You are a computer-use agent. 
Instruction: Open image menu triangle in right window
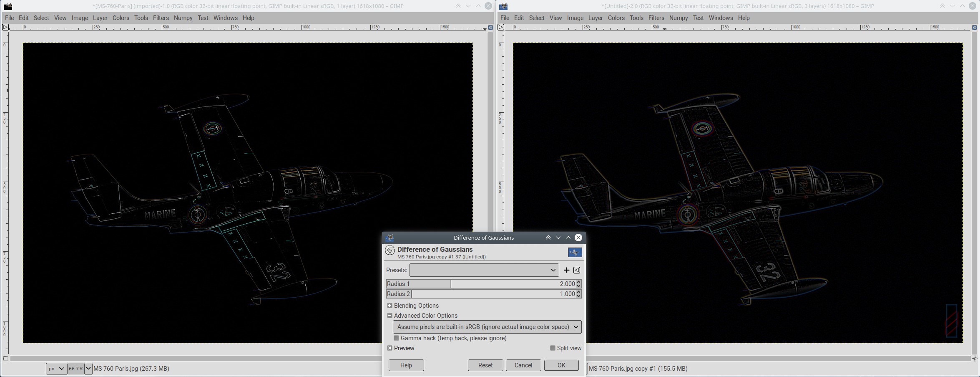point(501,28)
